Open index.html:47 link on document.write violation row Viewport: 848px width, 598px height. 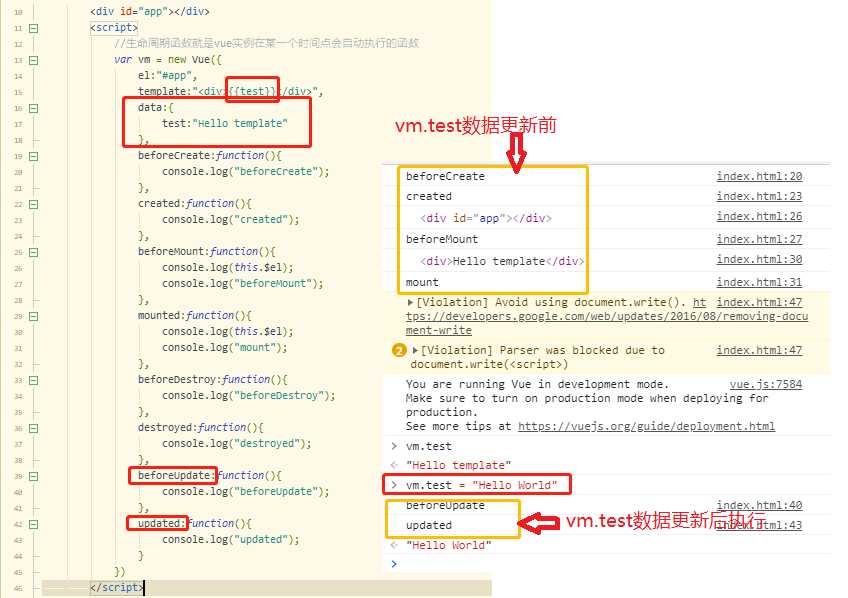759,302
